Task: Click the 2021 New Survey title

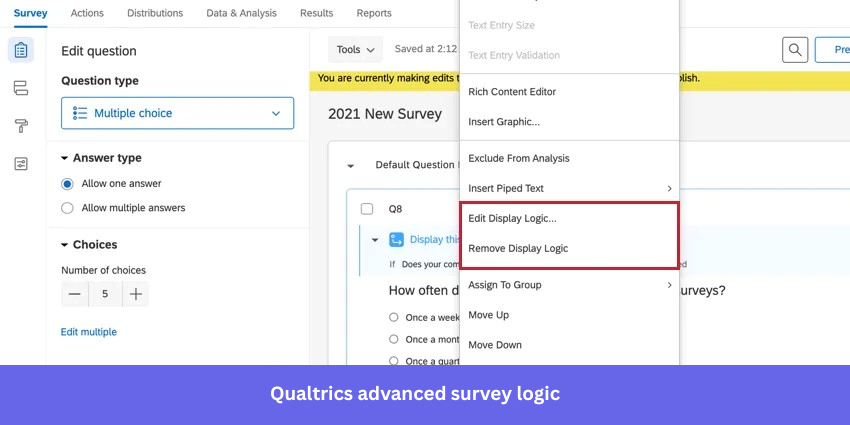Action: (385, 114)
